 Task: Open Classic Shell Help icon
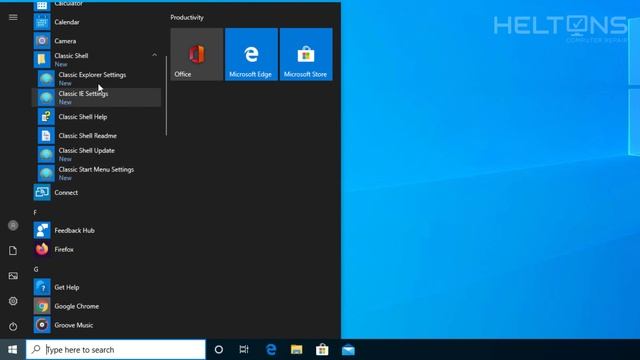(x=46, y=117)
